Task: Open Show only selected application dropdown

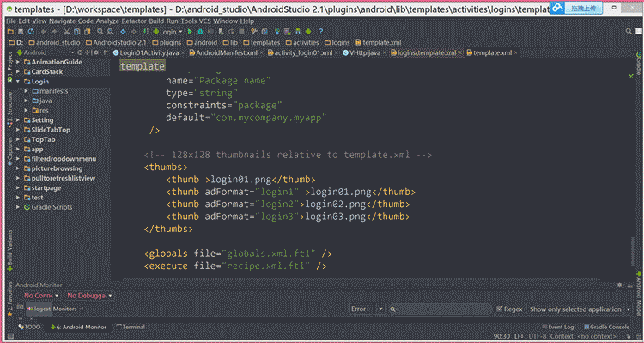Action: pos(580,309)
